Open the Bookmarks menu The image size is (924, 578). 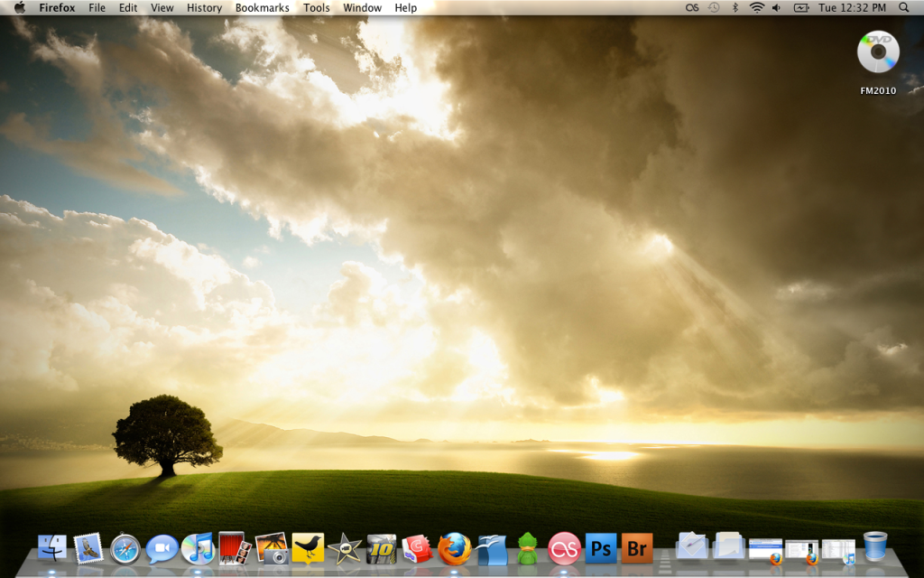pyautogui.click(x=263, y=7)
